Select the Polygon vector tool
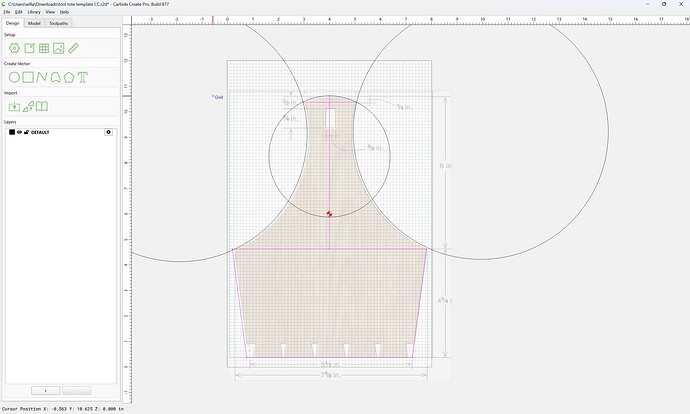Screen dimensions: 690x414 (69, 77)
